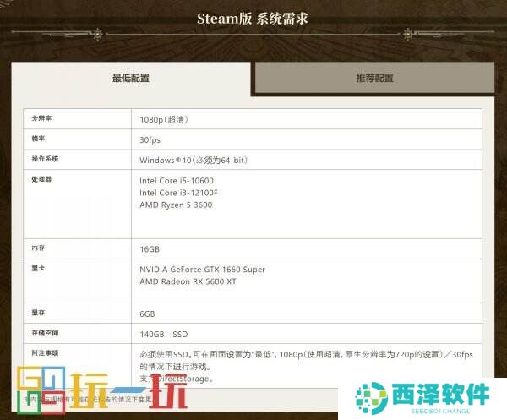Click 'Intel Core i5-10600' entry
The width and height of the screenshot is (507, 420).
click(x=177, y=180)
